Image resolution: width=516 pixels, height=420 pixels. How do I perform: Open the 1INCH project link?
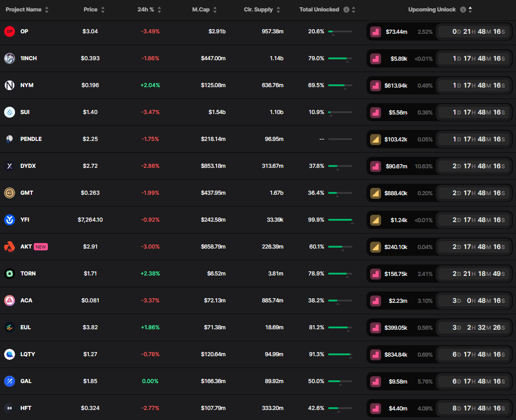[x=29, y=58]
